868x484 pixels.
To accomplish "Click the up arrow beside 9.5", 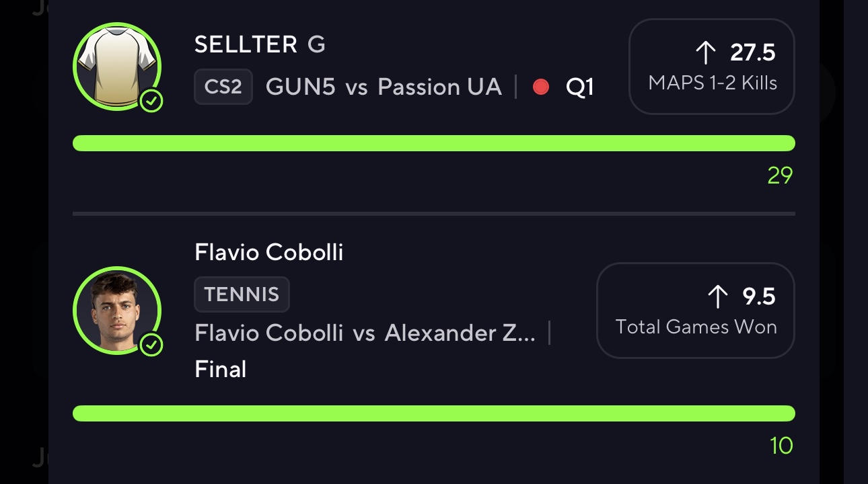I will (x=718, y=296).
